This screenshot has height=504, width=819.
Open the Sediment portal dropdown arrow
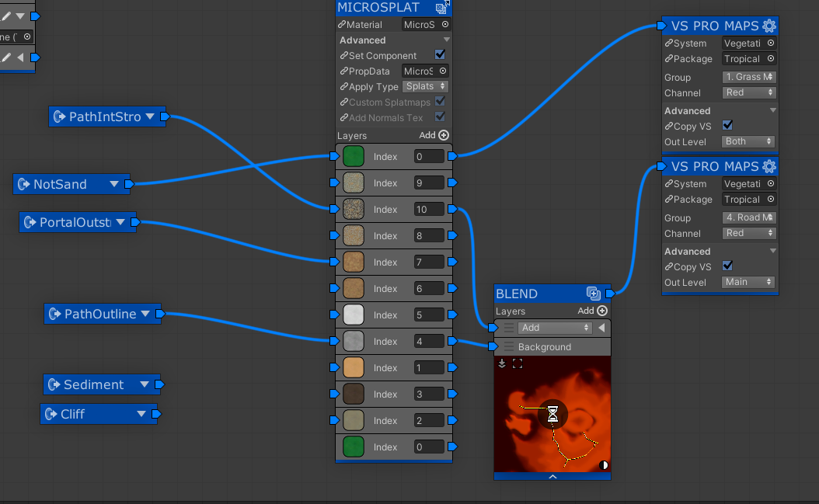[145, 384]
